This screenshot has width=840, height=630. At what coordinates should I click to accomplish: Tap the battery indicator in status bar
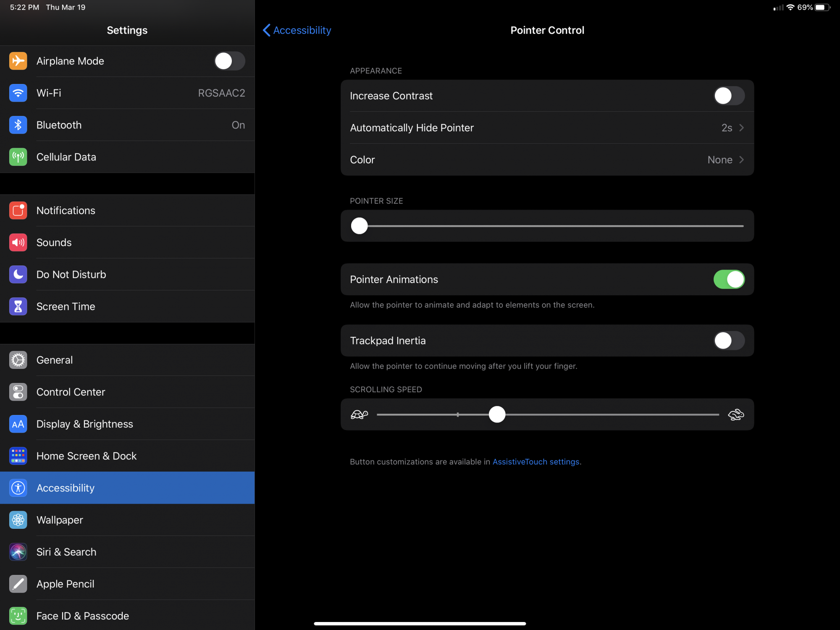(822, 7)
